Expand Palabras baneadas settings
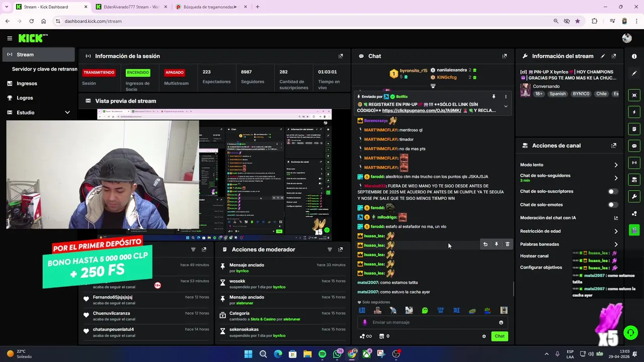Viewport: 644px width, 362px height. pos(616,244)
